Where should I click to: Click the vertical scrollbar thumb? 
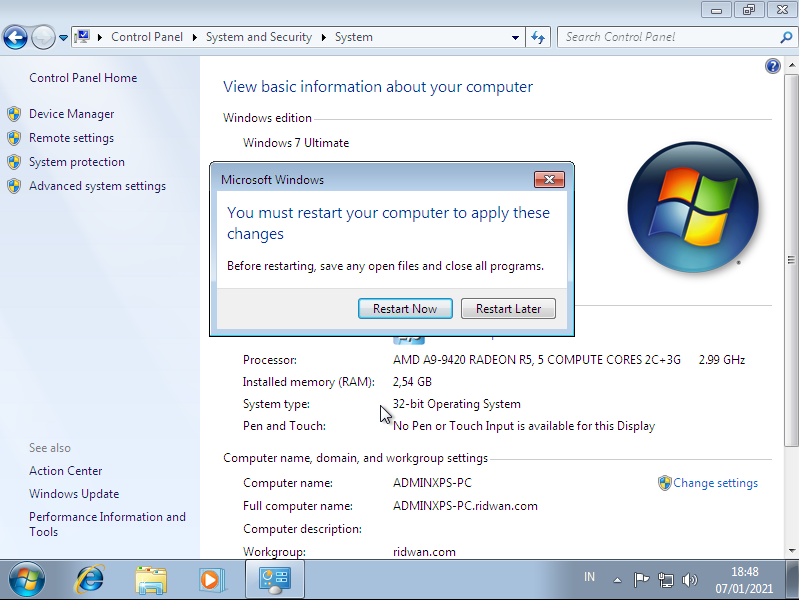(x=791, y=260)
